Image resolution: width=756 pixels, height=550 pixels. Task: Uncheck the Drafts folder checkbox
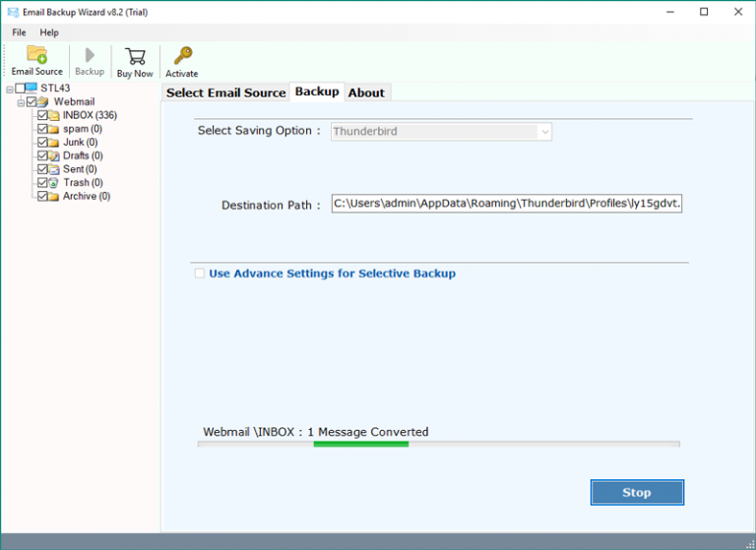point(42,155)
